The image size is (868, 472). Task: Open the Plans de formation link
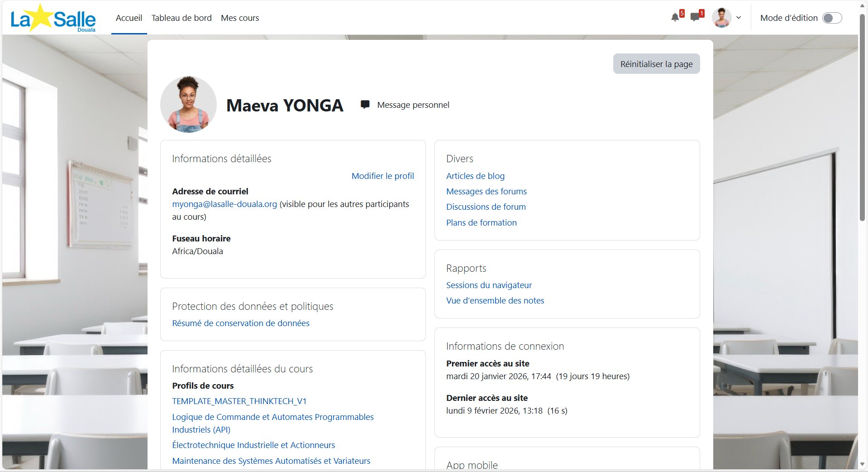482,222
